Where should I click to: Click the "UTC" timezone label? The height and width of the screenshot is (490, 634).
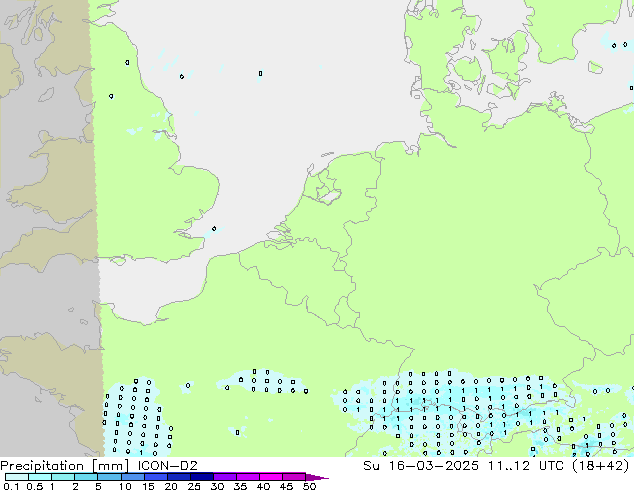coord(552,466)
